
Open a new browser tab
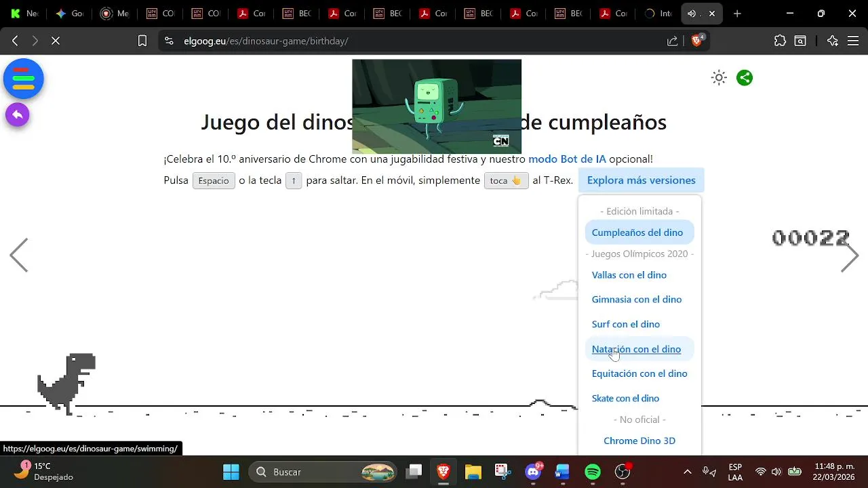click(737, 14)
